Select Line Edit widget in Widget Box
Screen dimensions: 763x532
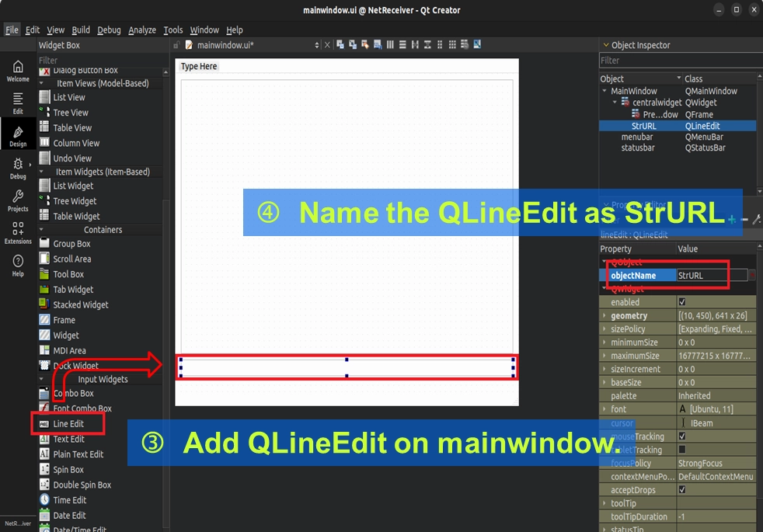(x=68, y=423)
